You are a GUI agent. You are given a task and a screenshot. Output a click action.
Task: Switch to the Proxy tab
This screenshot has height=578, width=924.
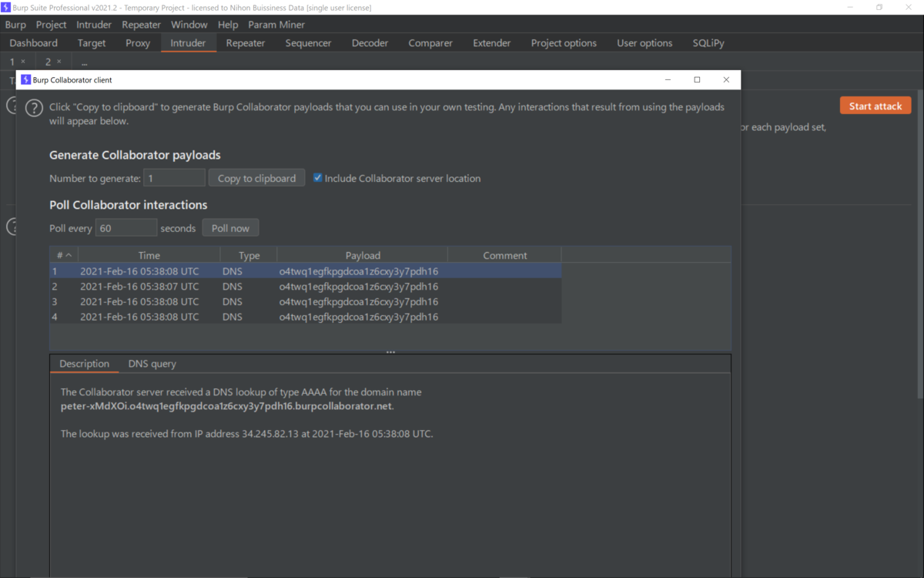pyautogui.click(x=138, y=43)
